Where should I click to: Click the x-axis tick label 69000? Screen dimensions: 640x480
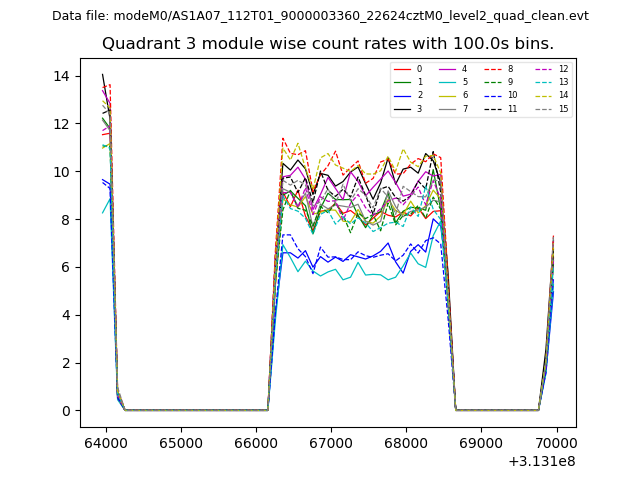tap(481, 441)
